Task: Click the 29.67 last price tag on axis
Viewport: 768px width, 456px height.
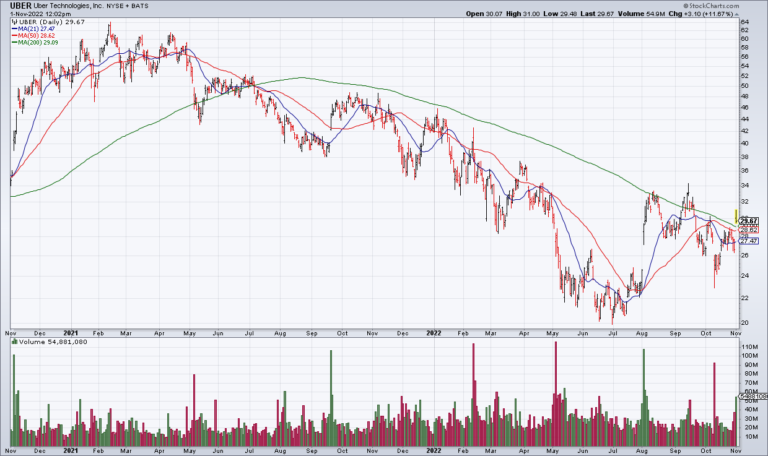Action: [x=750, y=220]
